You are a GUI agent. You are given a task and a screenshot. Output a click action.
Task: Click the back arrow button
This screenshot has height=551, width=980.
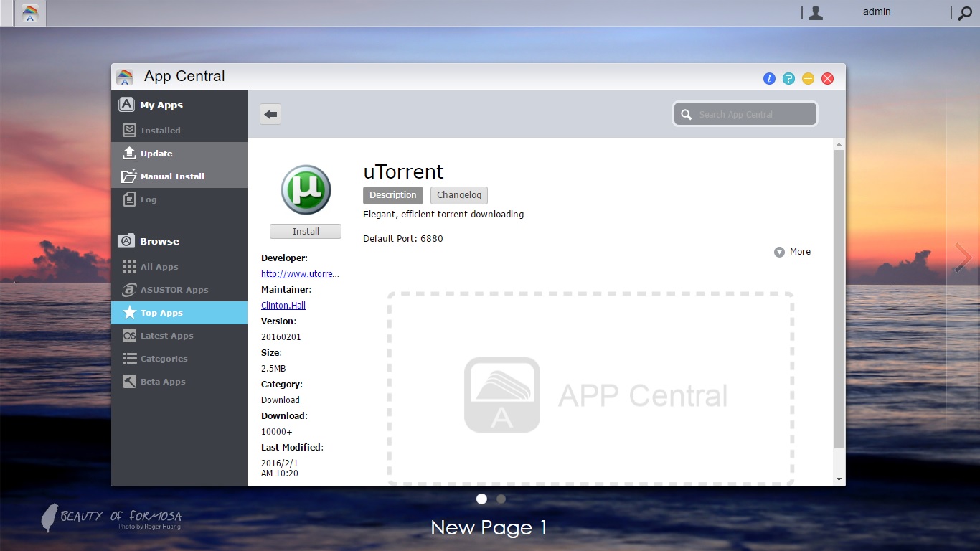point(270,114)
